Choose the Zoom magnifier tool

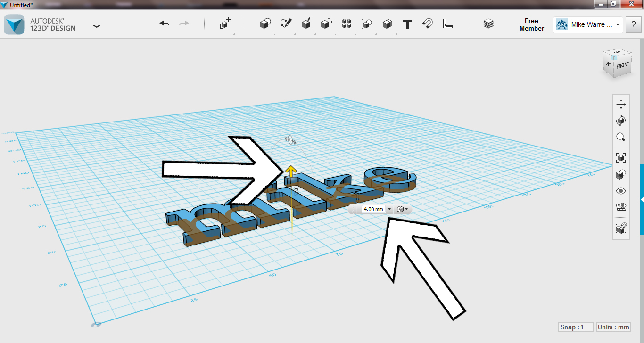tap(621, 137)
